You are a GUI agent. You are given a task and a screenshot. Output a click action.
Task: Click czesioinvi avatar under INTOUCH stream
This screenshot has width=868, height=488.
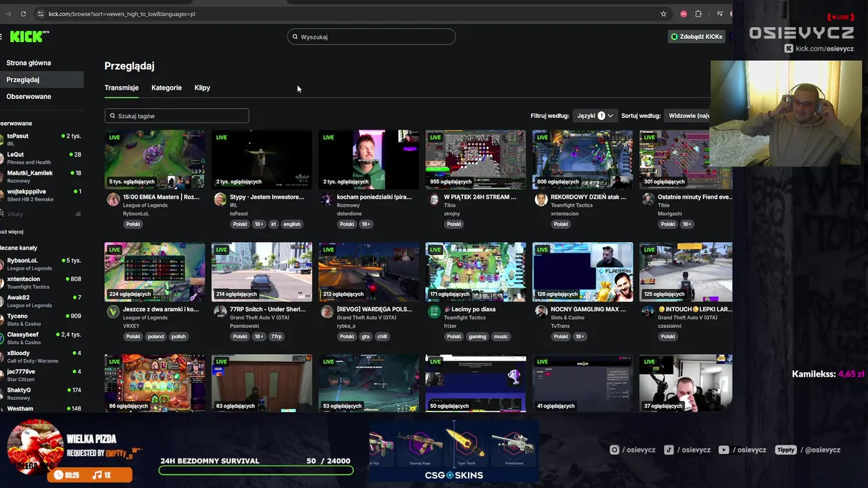pyautogui.click(x=648, y=312)
